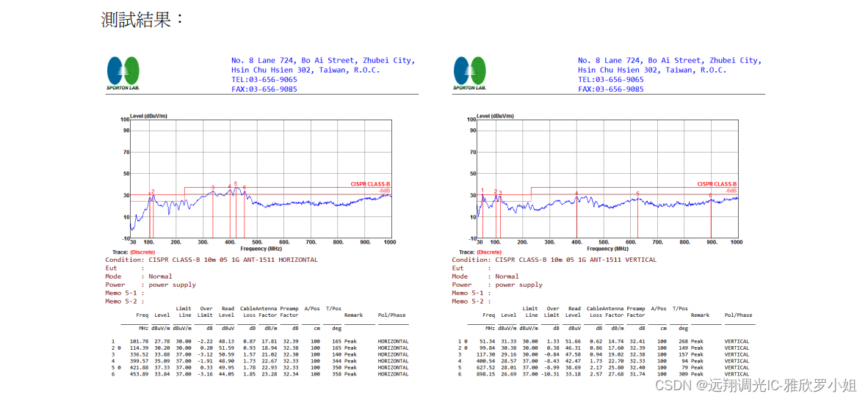The width and height of the screenshot is (868, 399).
Task: Select level value 37.33
Action: [x=163, y=367]
